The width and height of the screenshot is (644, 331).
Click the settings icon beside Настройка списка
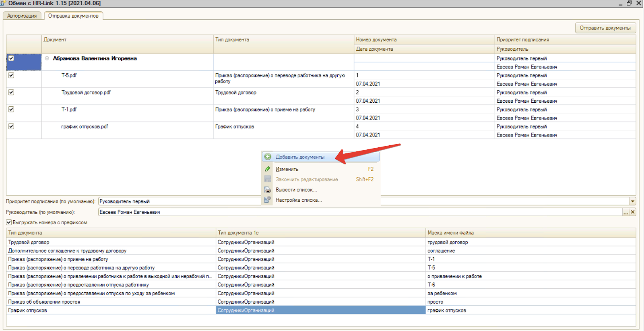pos(268,199)
